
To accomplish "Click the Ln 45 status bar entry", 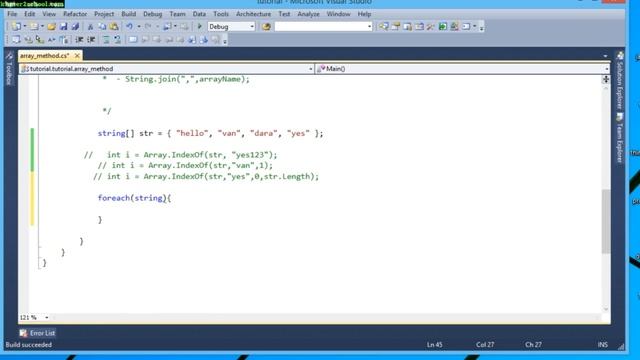I will (x=434, y=345).
